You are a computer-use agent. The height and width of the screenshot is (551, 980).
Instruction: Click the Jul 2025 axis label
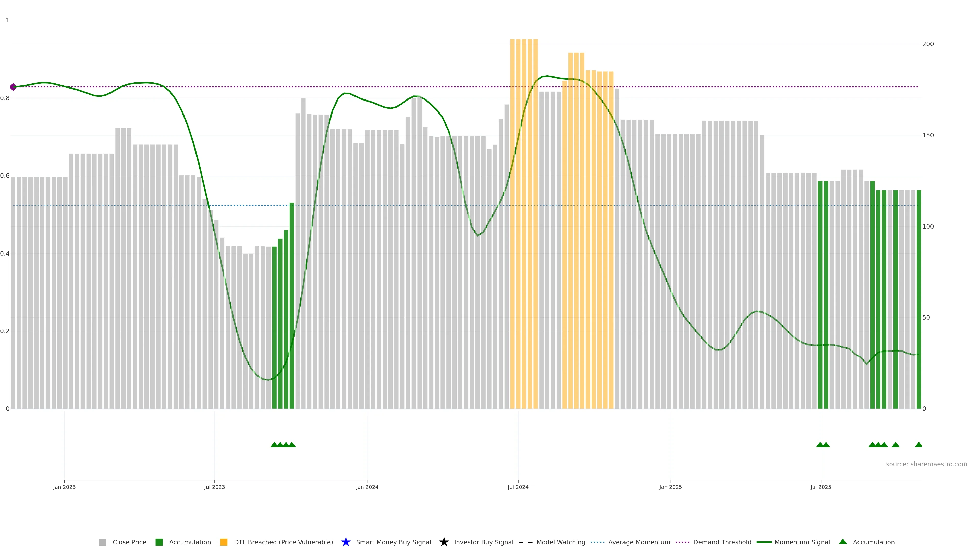click(x=820, y=487)
